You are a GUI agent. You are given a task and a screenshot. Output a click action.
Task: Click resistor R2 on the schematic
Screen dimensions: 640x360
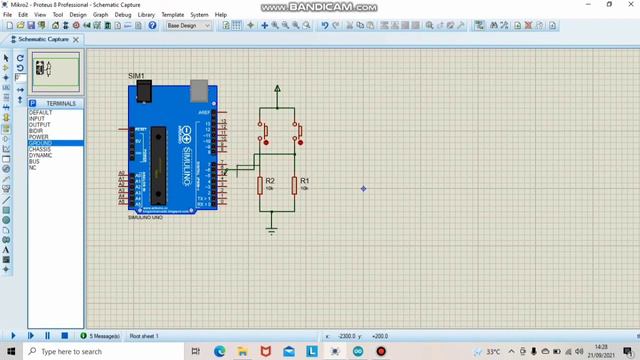[260, 186]
